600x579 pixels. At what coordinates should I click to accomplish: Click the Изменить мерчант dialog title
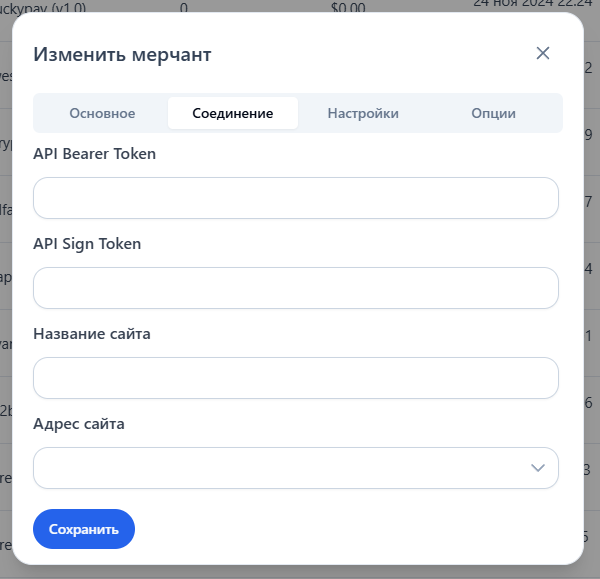[122, 54]
